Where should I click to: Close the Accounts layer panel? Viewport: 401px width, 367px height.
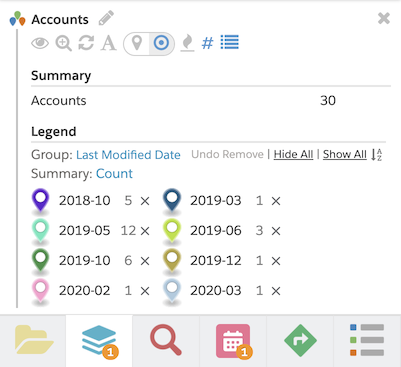point(384,18)
